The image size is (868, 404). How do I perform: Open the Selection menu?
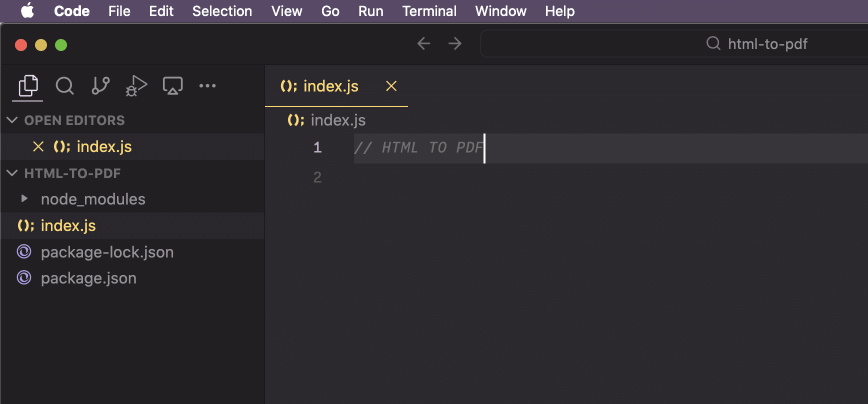pyautogui.click(x=222, y=11)
